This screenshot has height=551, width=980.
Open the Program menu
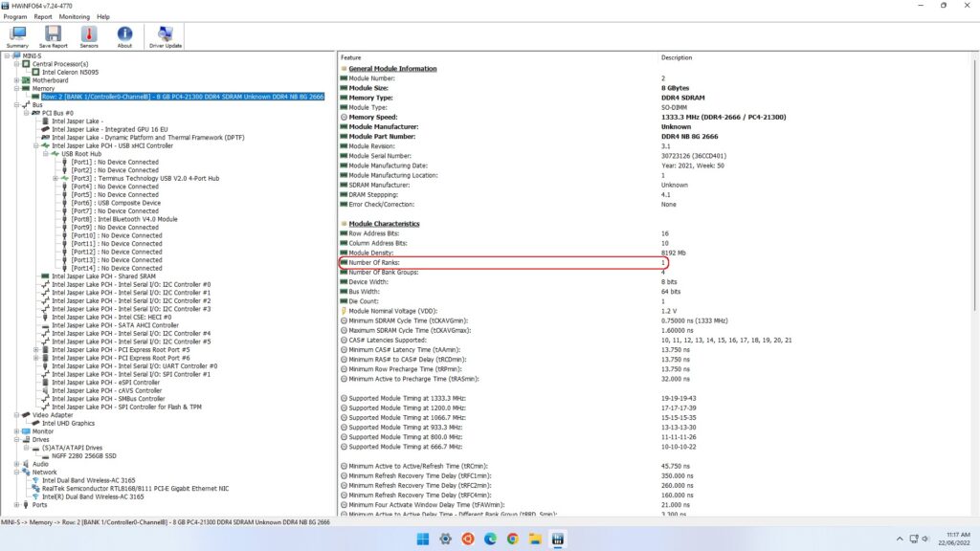click(15, 16)
